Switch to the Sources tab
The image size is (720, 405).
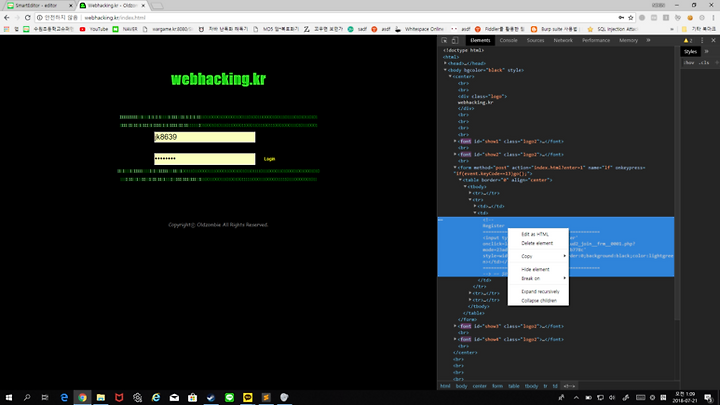535,40
